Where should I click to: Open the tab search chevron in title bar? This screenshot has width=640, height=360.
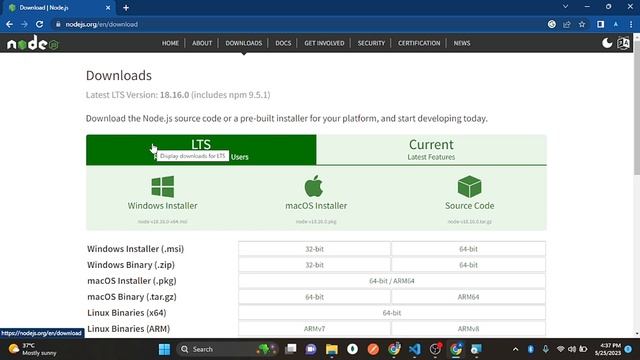[x=565, y=7]
